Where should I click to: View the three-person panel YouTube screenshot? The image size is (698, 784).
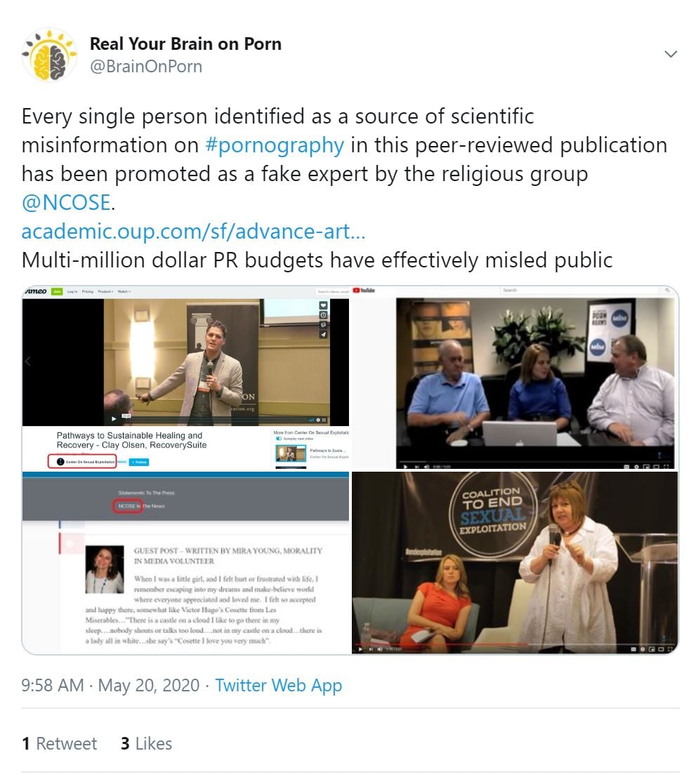point(515,378)
